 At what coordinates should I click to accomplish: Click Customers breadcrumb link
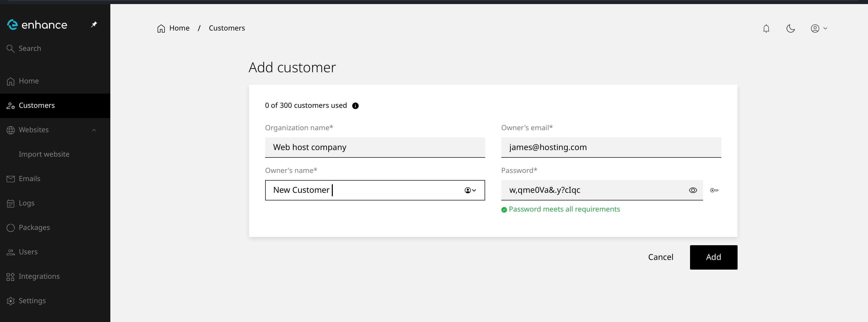227,28
